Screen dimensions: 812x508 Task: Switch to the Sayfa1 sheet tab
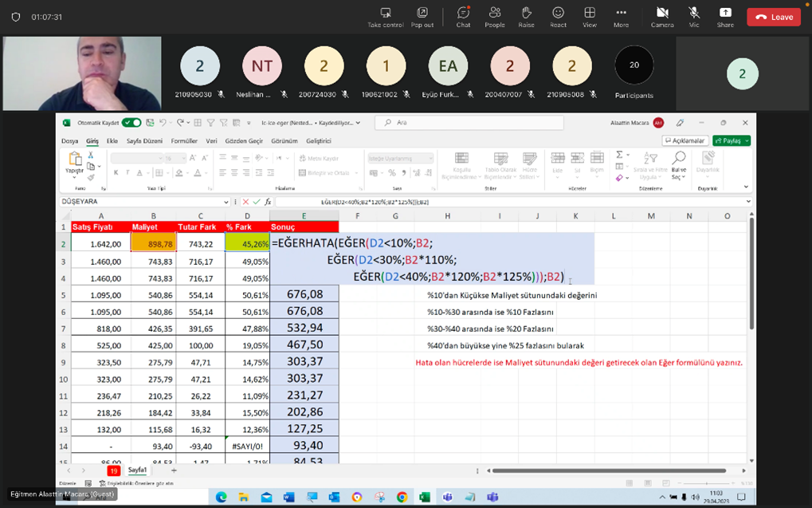click(138, 471)
